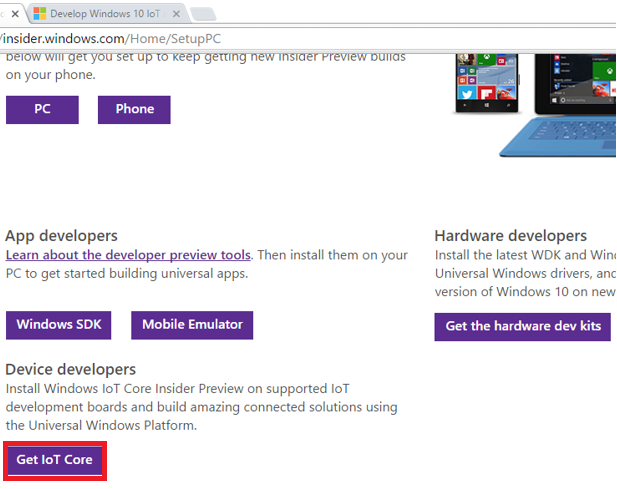
Task: Click text 'on your phone.'
Action: tap(51, 74)
